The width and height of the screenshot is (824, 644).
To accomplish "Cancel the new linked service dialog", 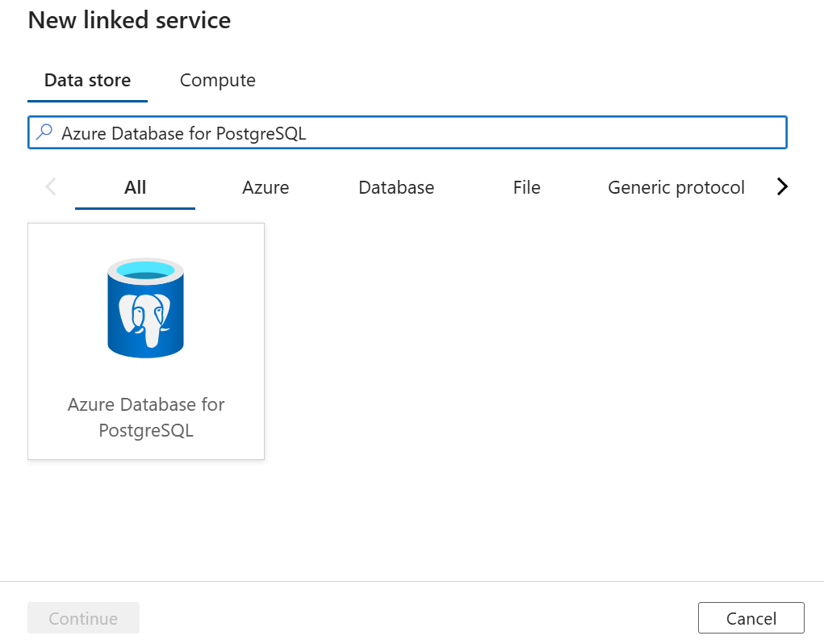I will click(751, 619).
